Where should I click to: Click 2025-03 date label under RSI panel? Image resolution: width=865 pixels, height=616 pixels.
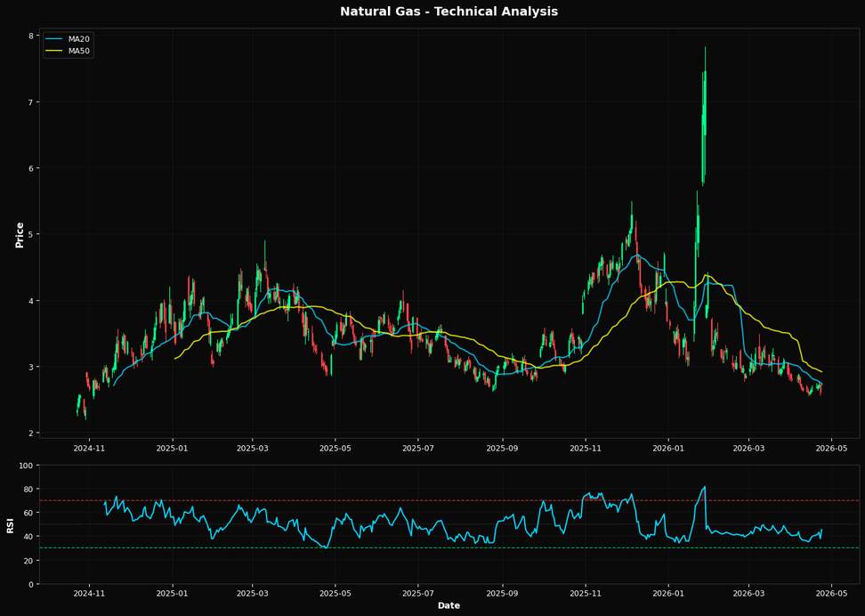pos(252,594)
